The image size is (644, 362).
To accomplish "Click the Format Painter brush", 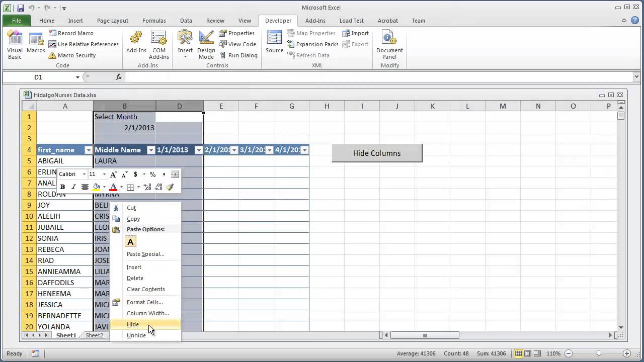I will click(x=170, y=187).
